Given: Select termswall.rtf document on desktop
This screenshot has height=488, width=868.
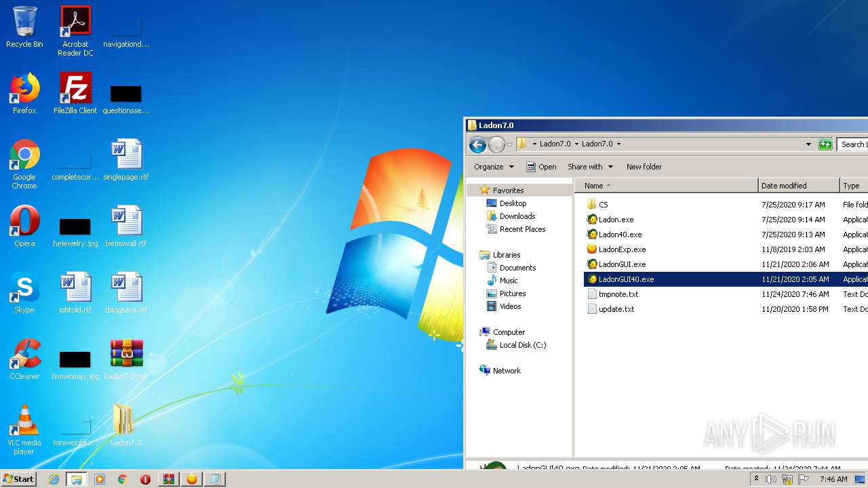Looking at the screenshot, I should (x=126, y=226).
